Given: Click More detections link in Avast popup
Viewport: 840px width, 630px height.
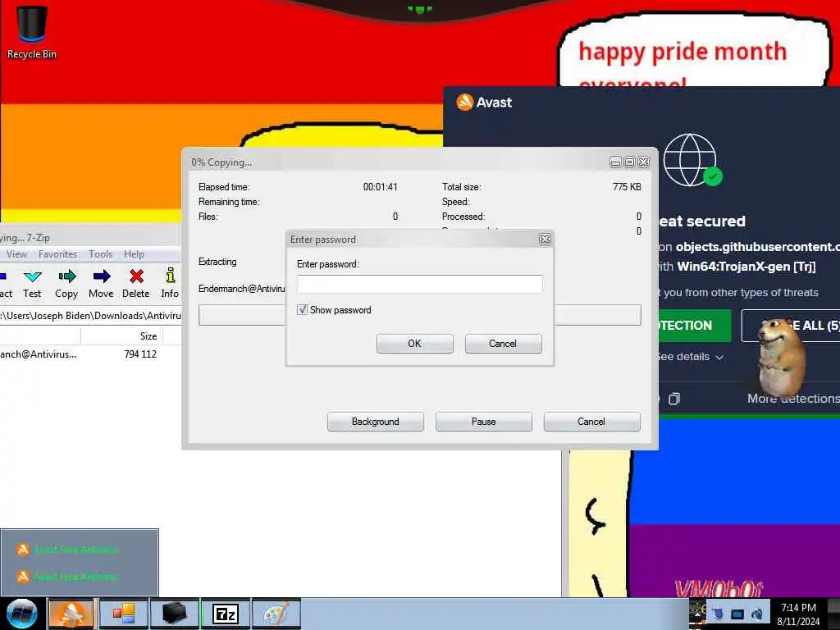Looking at the screenshot, I should tap(793, 399).
